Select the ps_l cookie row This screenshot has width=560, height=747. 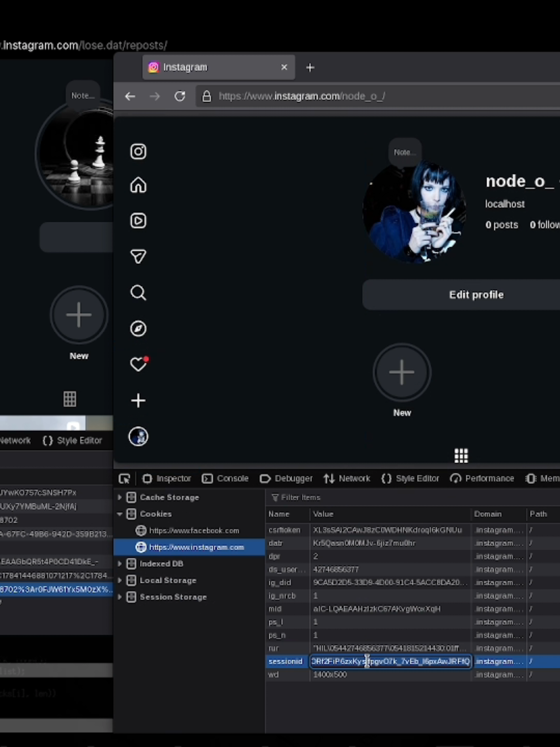(413, 622)
